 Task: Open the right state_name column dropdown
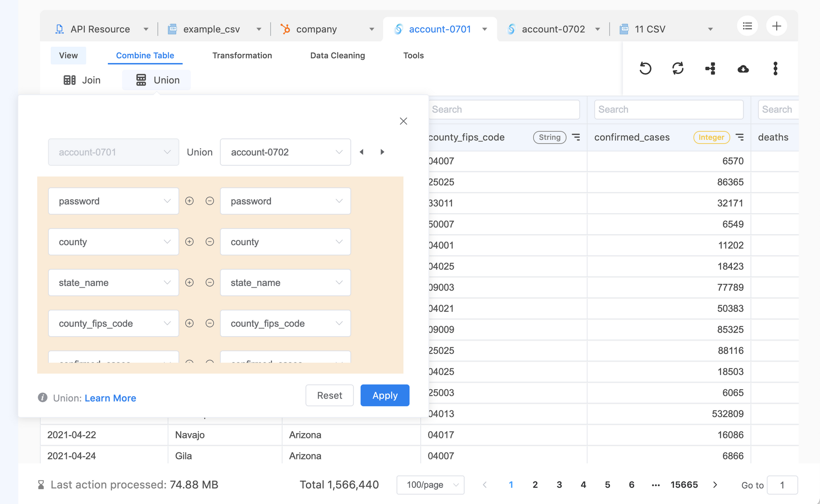285,283
